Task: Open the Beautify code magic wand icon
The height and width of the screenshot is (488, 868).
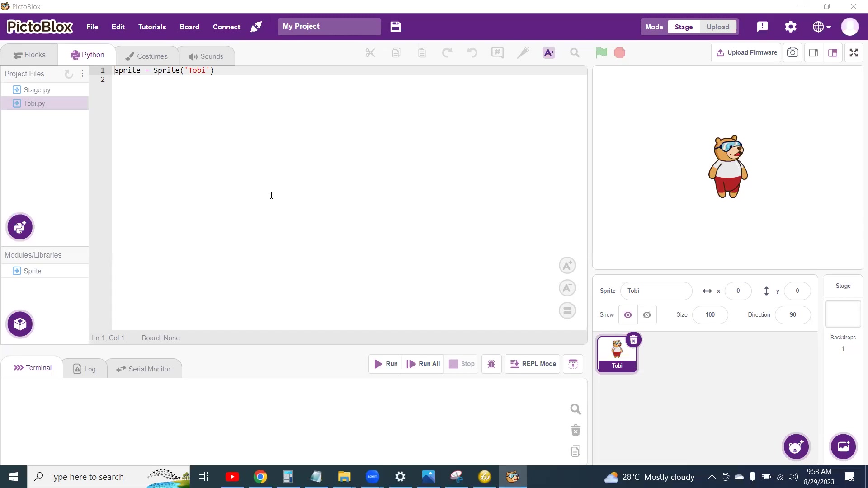Action: click(523, 52)
